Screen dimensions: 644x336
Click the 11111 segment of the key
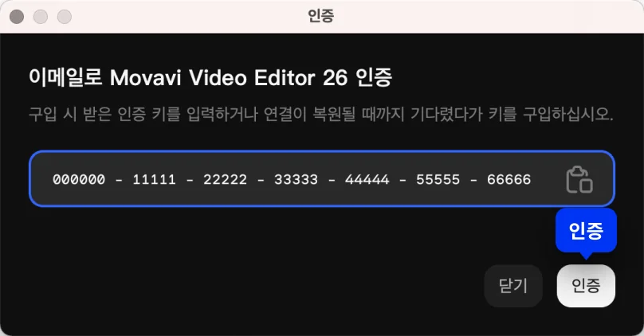pyautogui.click(x=154, y=179)
